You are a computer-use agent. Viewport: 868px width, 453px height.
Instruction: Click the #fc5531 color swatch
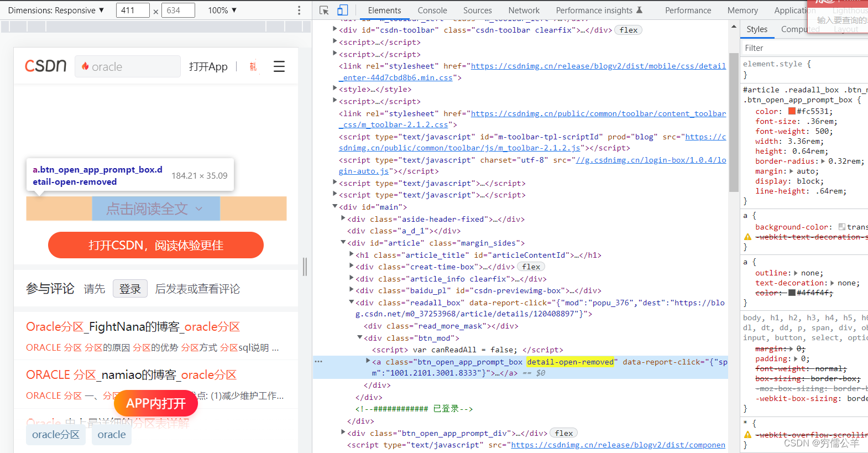pos(792,111)
